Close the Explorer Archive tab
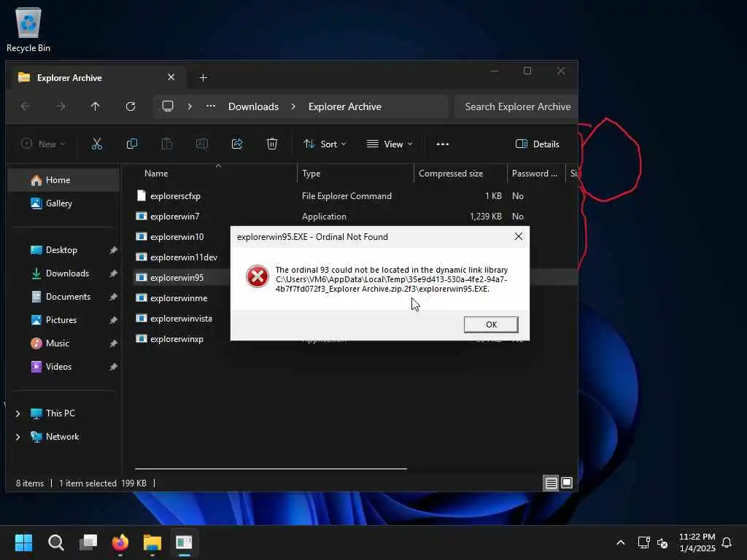The image size is (747, 560). [x=171, y=77]
